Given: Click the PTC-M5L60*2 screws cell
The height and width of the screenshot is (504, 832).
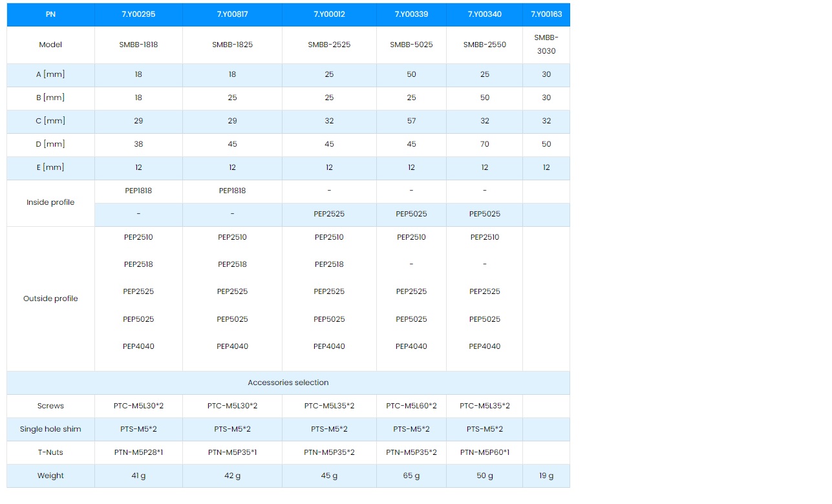Looking at the screenshot, I should 411,406.
